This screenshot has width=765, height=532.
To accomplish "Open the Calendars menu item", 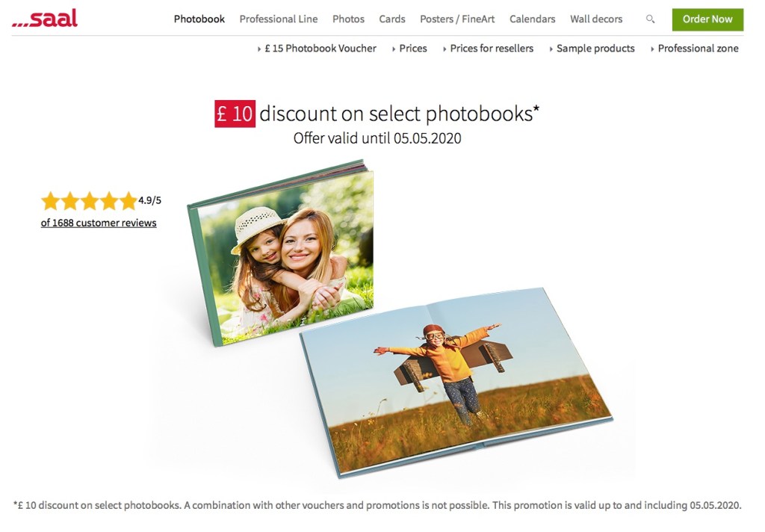I will (x=532, y=19).
